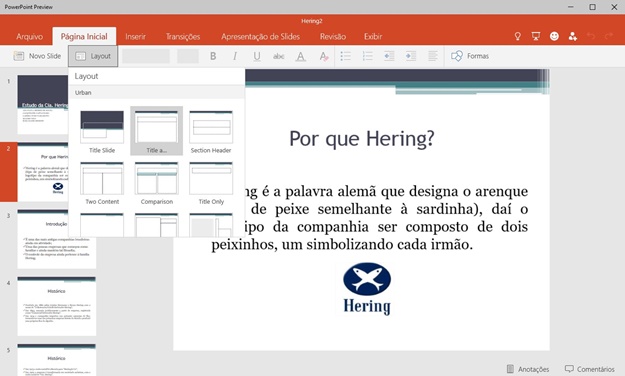This screenshot has height=376, width=625.
Task: Switch to the Página Inicial tab
Action: tap(84, 37)
